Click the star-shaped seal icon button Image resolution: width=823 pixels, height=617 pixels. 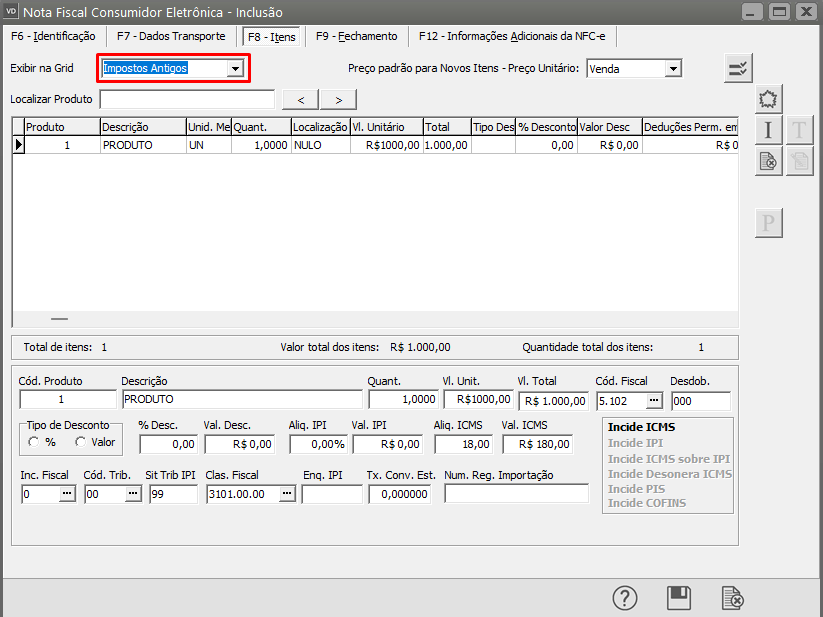pos(768,99)
